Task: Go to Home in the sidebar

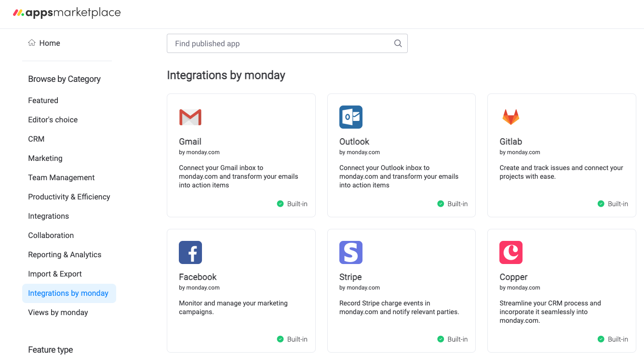Action: pyautogui.click(x=50, y=43)
